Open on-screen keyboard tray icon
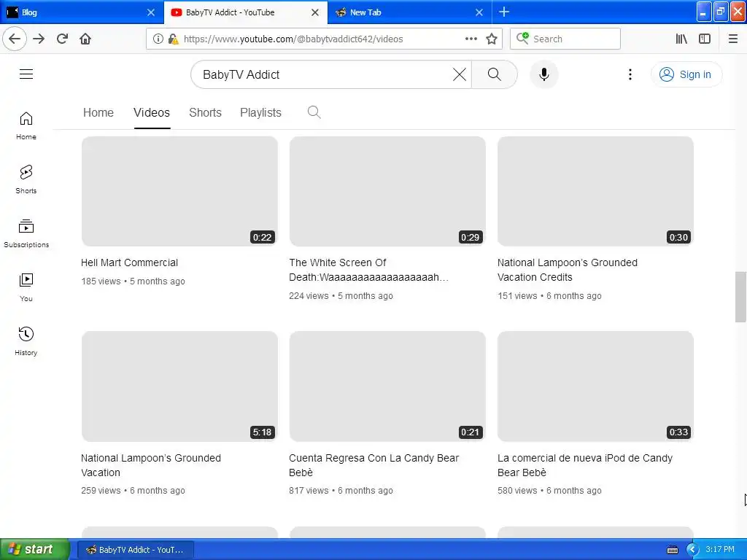747x560 pixels. pos(672,550)
